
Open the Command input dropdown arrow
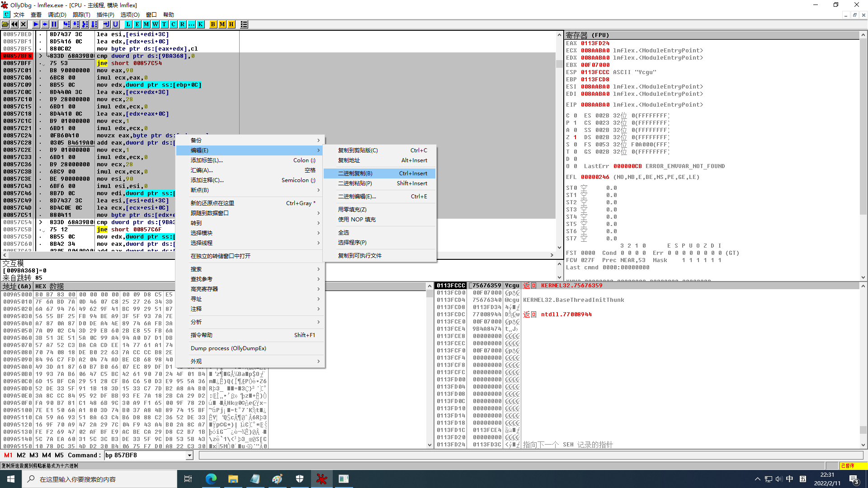(x=190, y=455)
